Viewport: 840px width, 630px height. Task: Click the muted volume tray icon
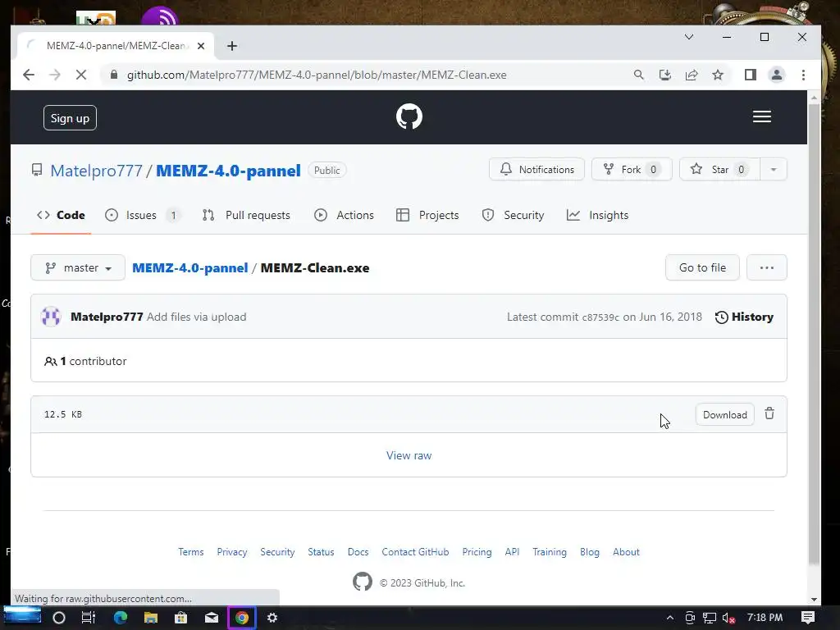click(x=728, y=618)
